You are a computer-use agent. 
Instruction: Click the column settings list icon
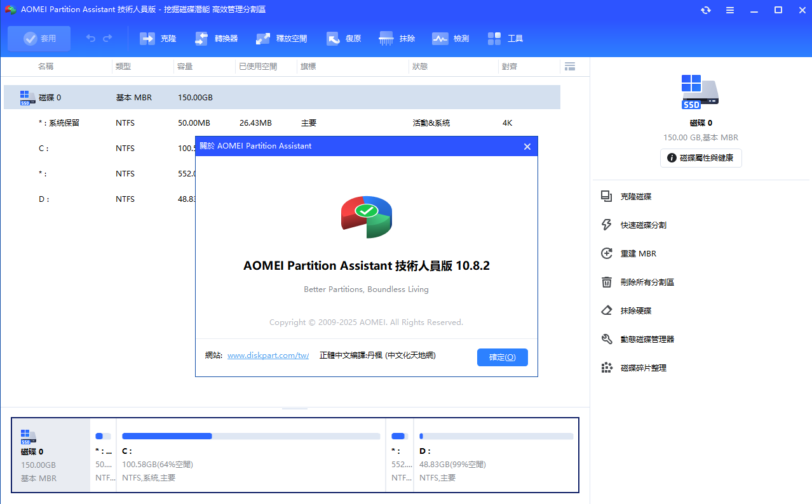point(569,66)
